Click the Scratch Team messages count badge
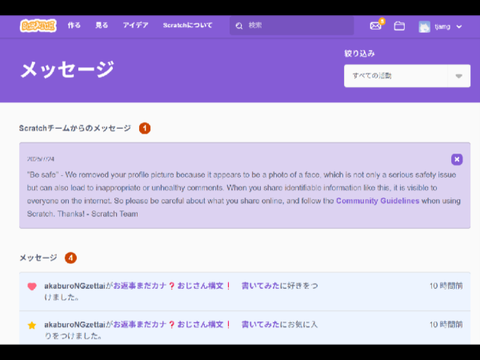This screenshot has width=480, height=360. coord(145,128)
